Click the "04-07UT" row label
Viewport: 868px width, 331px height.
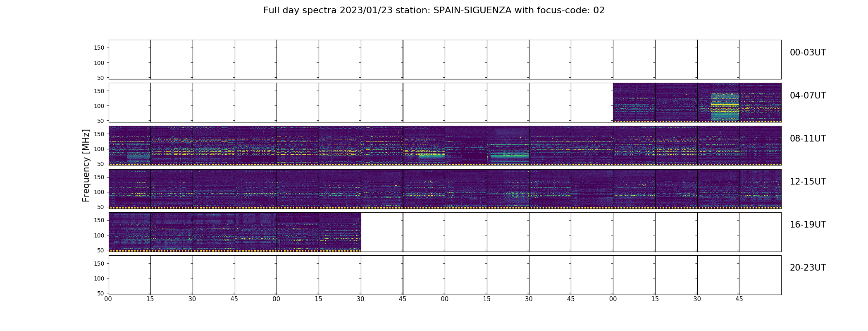point(808,96)
